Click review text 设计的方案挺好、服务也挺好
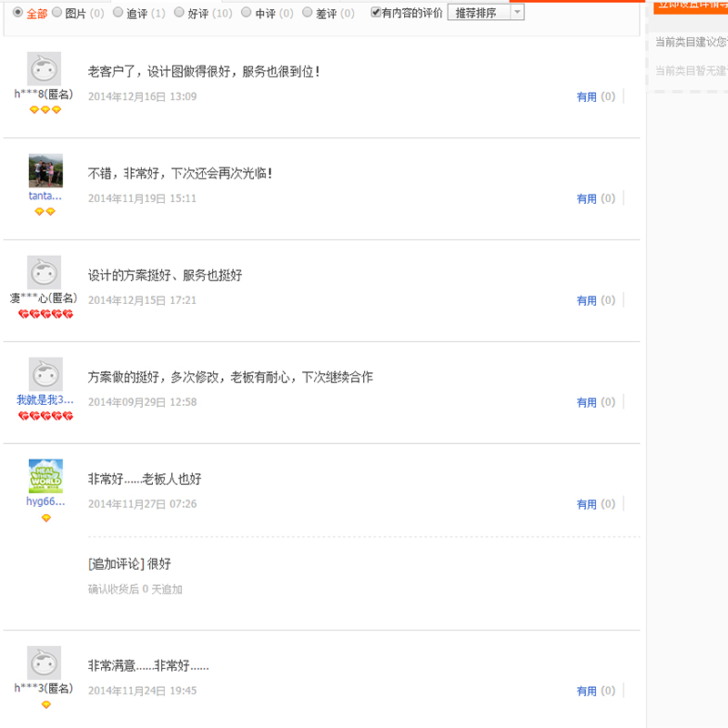 [165, 276]
